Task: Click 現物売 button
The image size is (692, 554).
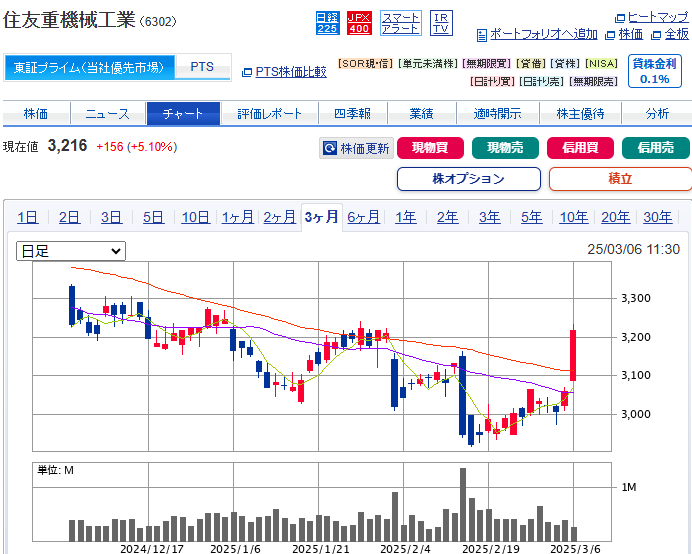Action: point(505,147)
